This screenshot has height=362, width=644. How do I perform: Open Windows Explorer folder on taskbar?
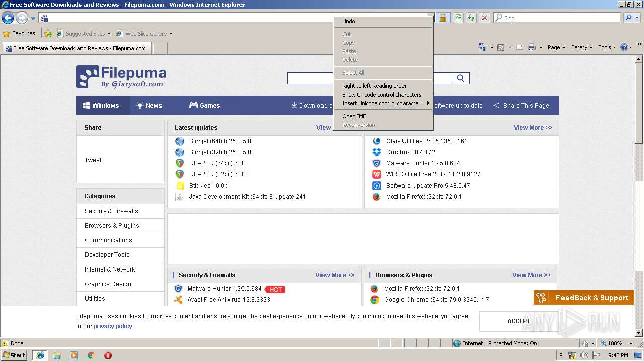tap(57, 355)
